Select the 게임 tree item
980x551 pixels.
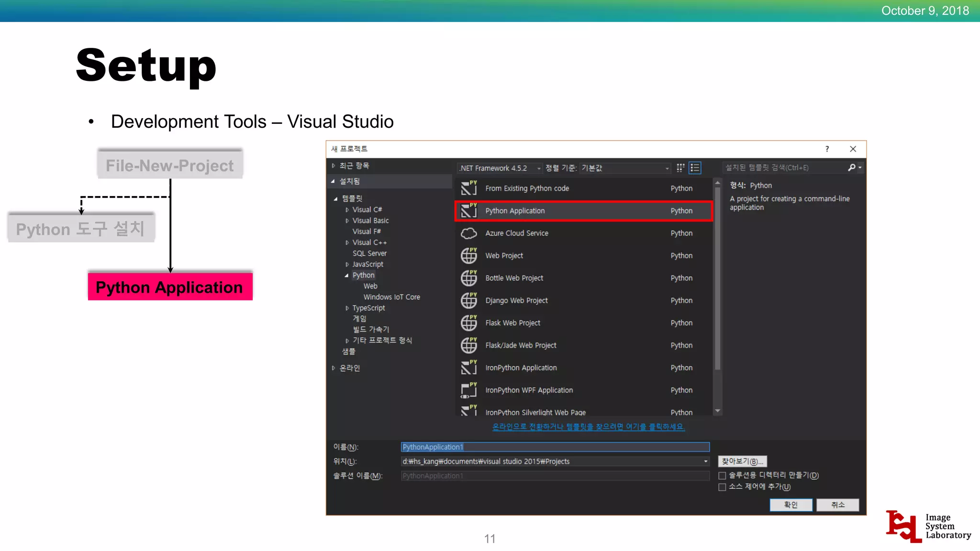click(359, 319)
